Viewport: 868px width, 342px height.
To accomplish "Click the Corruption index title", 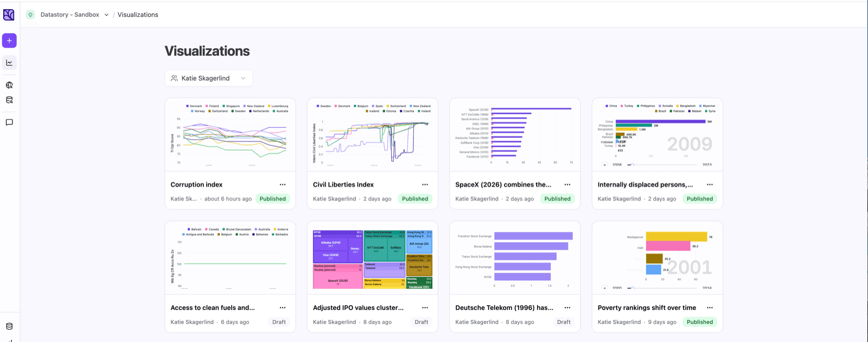I will 196,185.
